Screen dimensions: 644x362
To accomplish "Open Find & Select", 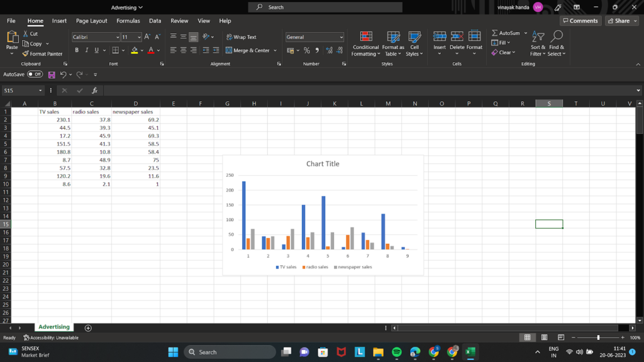I will coord(557,43).
